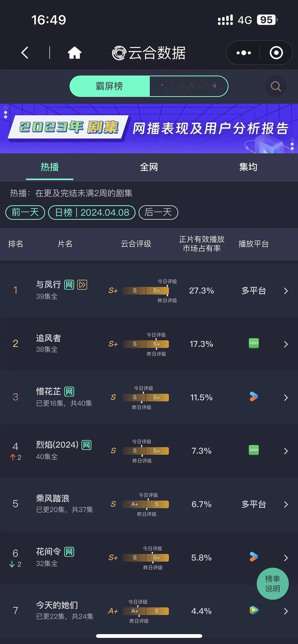Tap the 网 badge next to 与凤行
Viewport: 298px width, 644px height.
click(68, 285)
